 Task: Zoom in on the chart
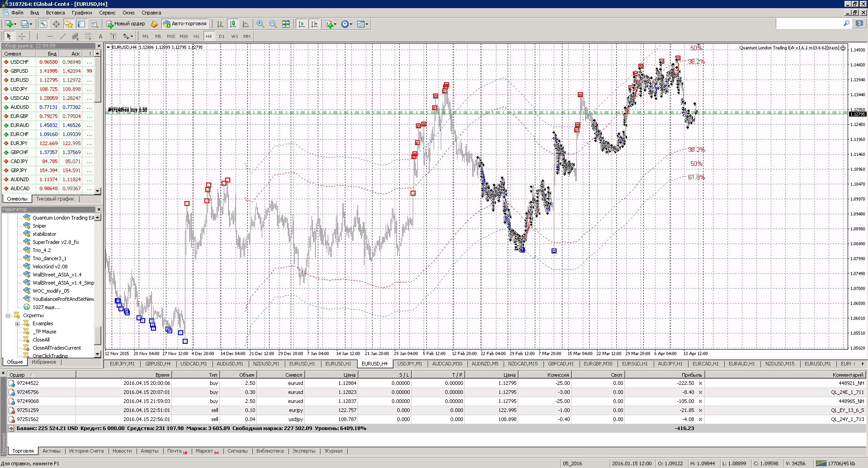pyautogui.click(x=260, y=24)
